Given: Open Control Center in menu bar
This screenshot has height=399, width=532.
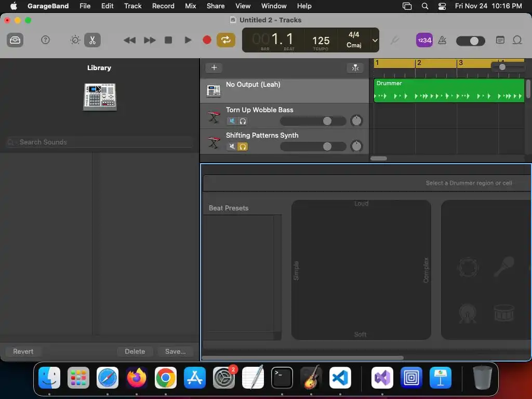Looking at the screenshot, I should coord(442,6).
